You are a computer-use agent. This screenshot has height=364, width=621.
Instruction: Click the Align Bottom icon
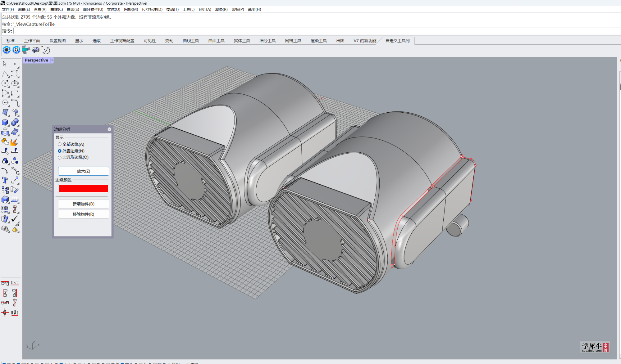15,283
